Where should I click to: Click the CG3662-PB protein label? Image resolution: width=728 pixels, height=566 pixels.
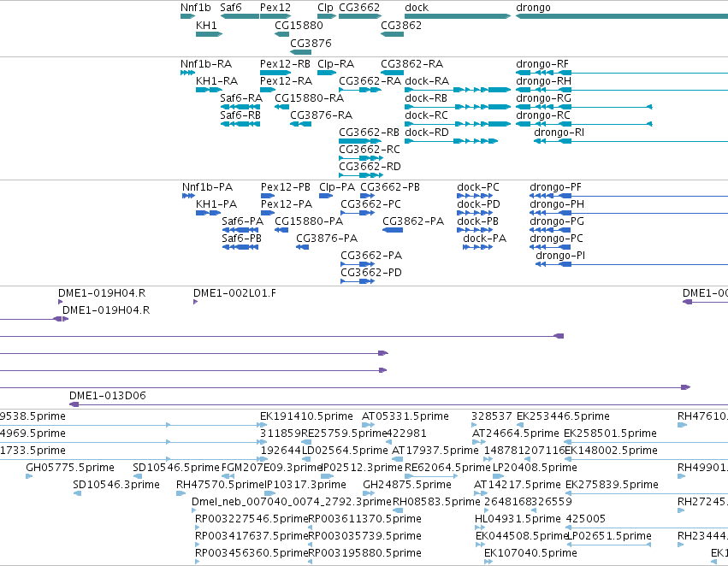pos(390,187)
